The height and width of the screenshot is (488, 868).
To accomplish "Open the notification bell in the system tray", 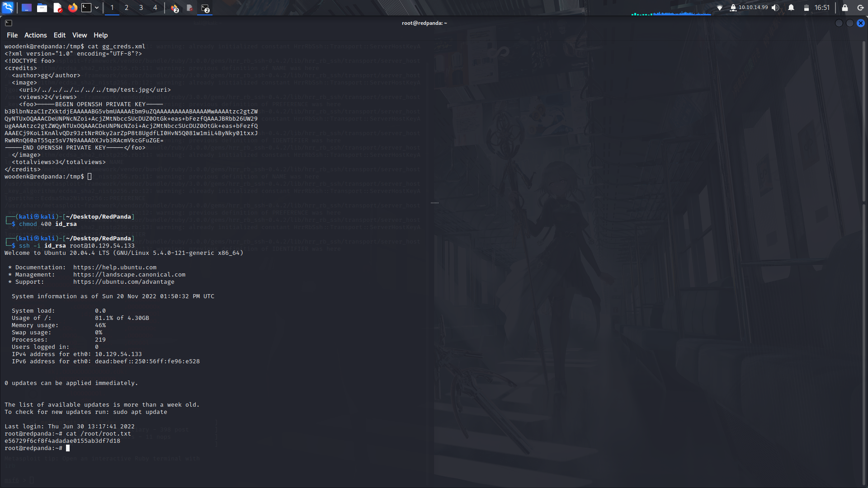I will pos(790,8).
